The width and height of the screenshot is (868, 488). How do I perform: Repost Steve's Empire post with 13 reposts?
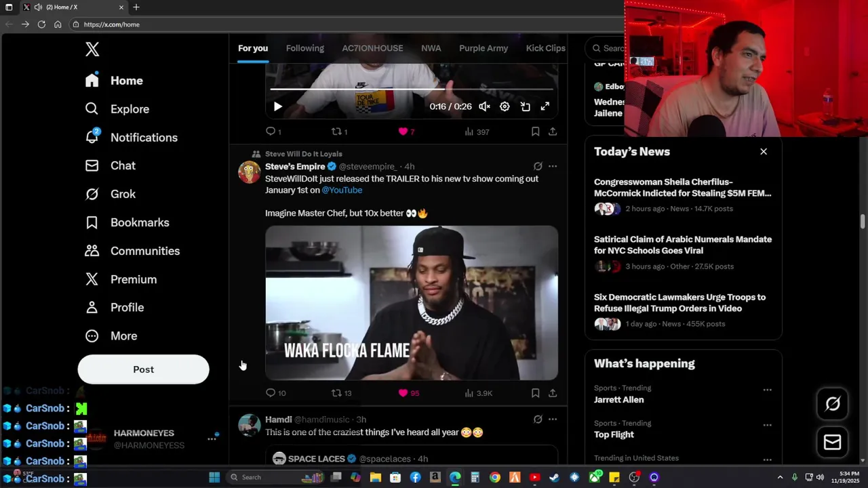[341, 393]
